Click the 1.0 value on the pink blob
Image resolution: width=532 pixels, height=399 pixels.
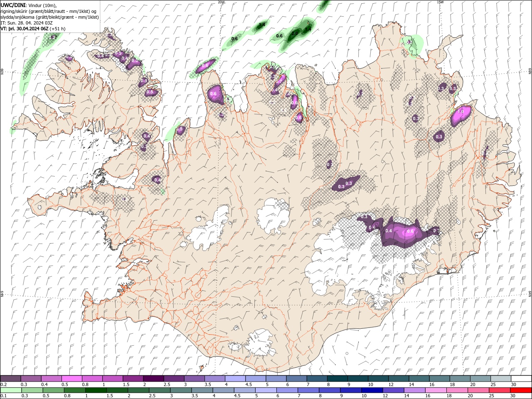461,111
